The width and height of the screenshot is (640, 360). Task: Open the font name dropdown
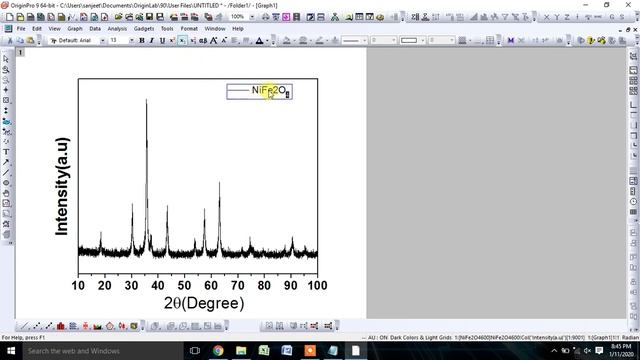pyautogui.click(x=102, y=40)
